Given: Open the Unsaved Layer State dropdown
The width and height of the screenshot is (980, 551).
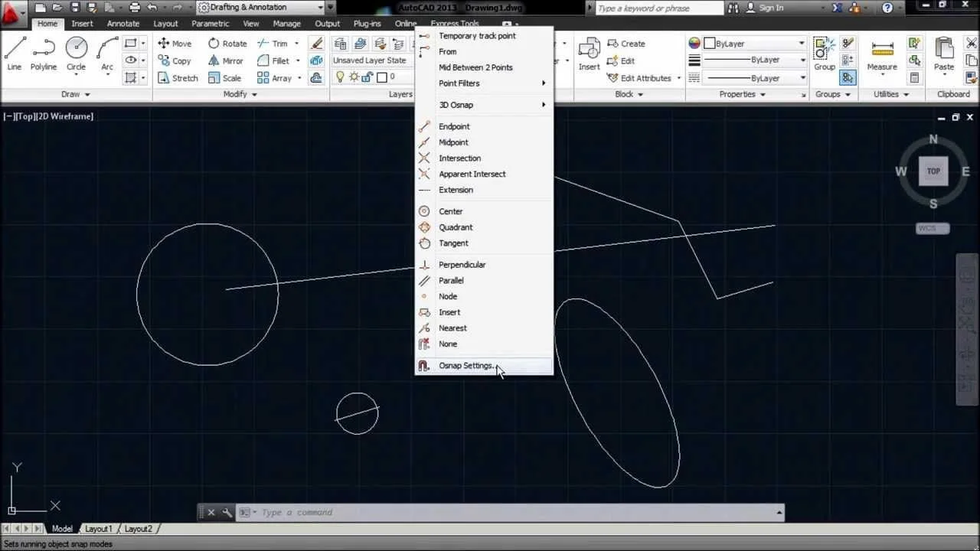Looking at the screenshot, I should tap(371, 60).
